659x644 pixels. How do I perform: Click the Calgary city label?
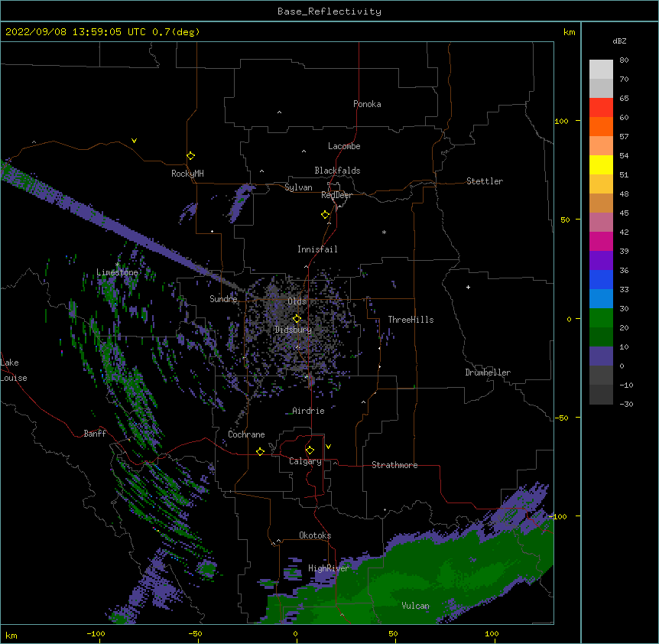click(x=305, y=461)
